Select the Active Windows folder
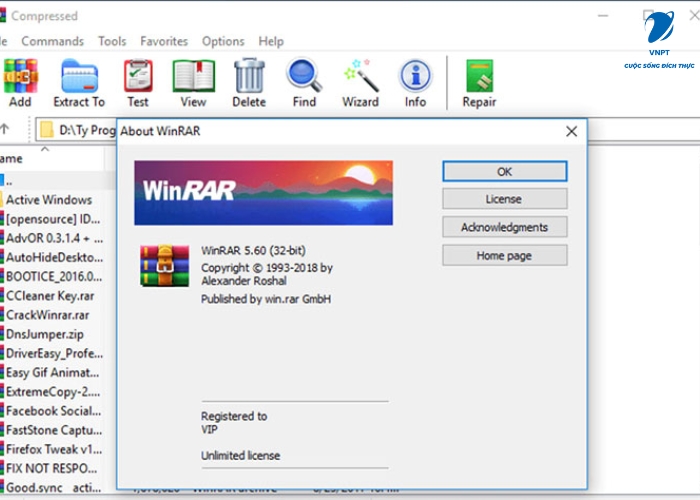Image resolution: width=700 pixels, height=500 pixels. pyautogui.click(x=49, y=200)
